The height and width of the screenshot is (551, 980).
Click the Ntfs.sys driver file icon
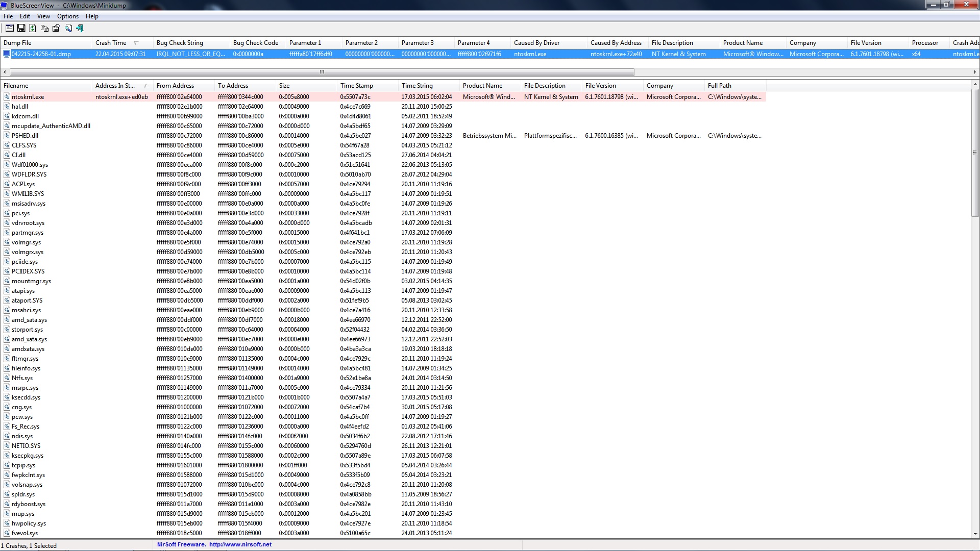7,378
